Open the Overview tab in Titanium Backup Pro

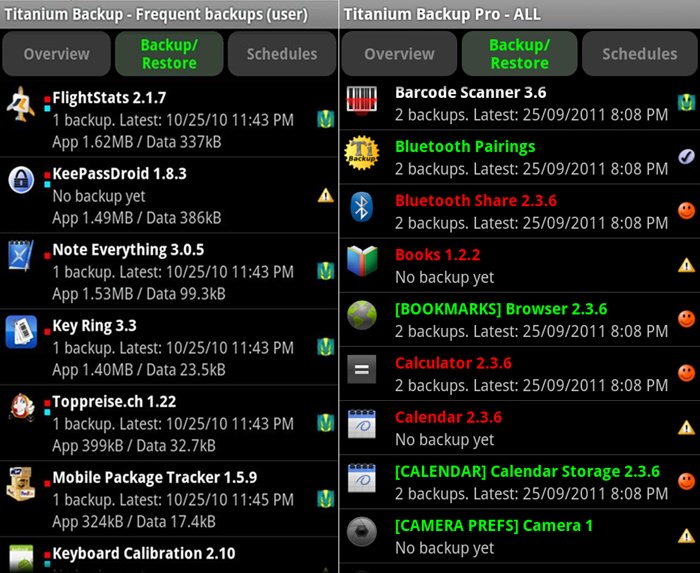(x=399, y=54)
